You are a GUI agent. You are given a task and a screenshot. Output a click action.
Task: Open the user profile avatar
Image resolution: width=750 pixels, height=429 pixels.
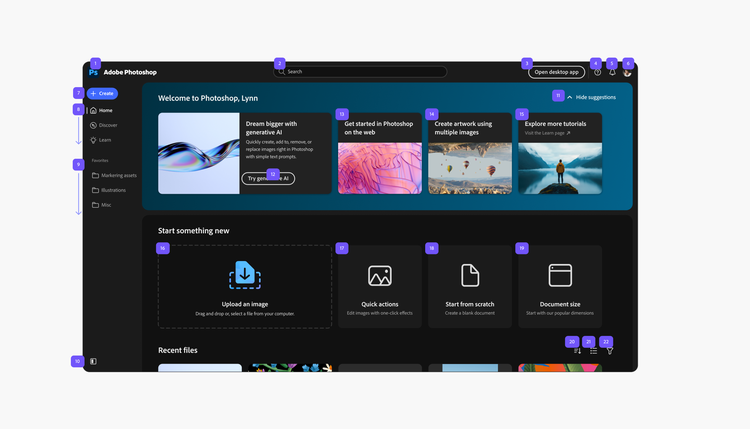[627, 72]
